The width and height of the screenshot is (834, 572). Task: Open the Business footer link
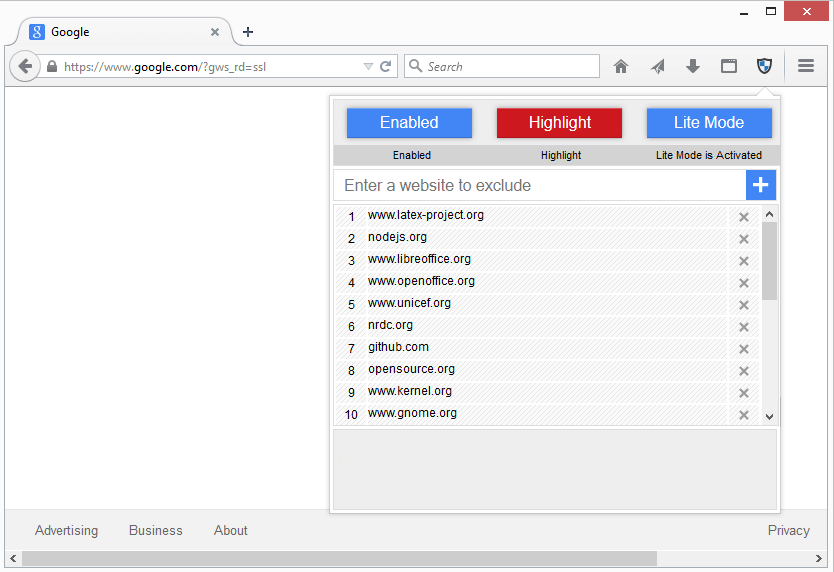(155, 530)
